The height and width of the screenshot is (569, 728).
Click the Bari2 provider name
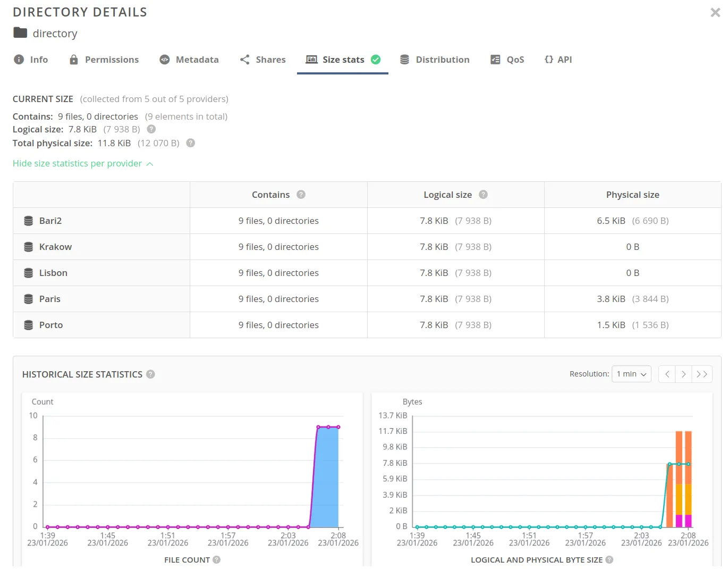pos(50,221)
